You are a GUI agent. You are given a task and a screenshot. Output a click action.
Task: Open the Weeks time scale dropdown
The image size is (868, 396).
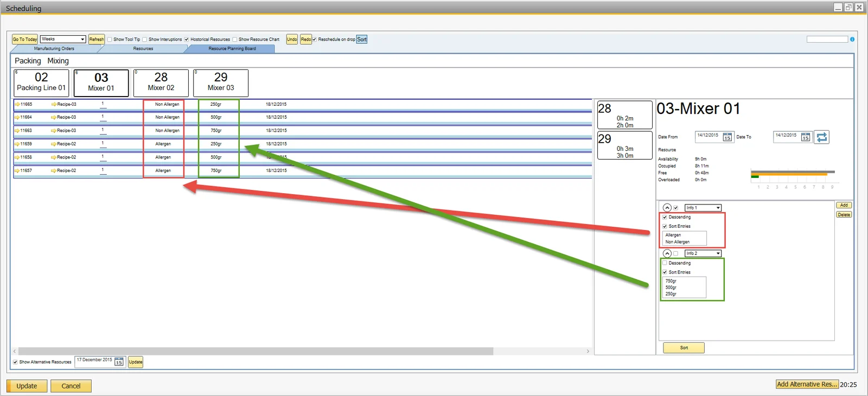click(x=63, y=39)
